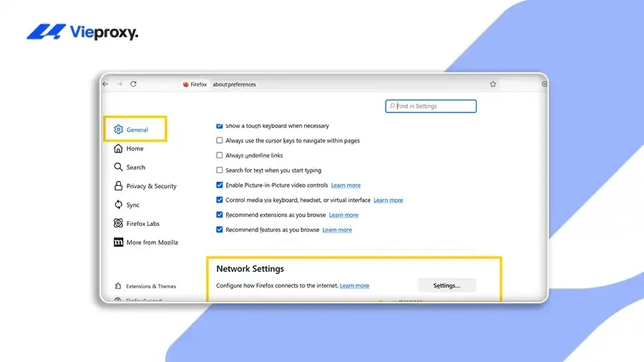Image resolution: width=644 pixels, height=362 pixels.
Task: Open Learn more under Network Settings
Action: pos(354,285)
